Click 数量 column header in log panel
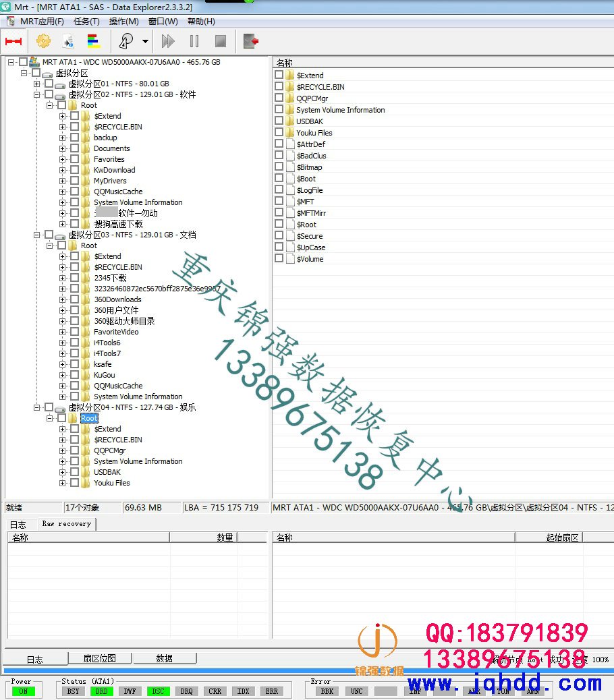Viewport: 614px width, 700px height. tap(204, 537)
